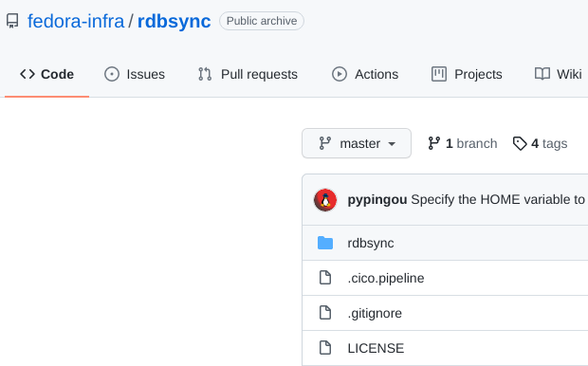Click the file icon for .gitignore
Screen dimensions: 588x366
tap(325, 313)
